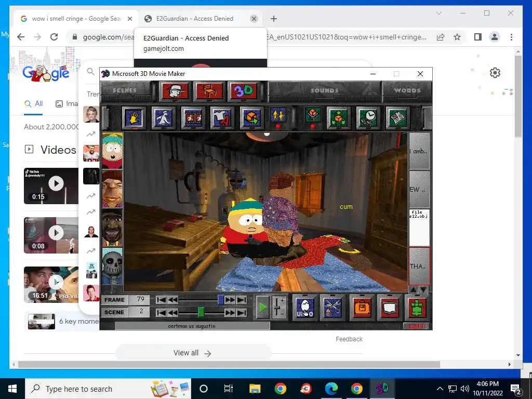Close the E2Guardian - Access Denied tab
532x399 pixels.
tap(254, 19)
